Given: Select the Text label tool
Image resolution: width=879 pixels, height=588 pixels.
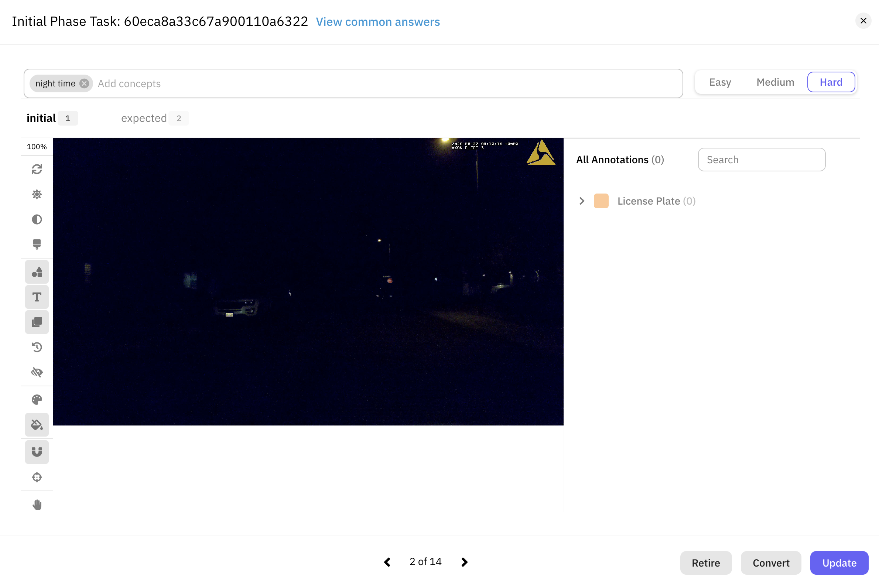Looking at the screenshot, I should coord(37,297).
